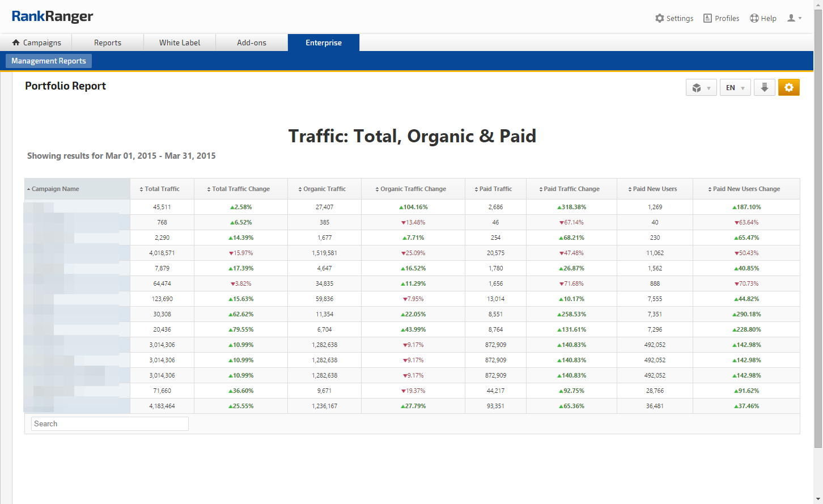Switch to the Reports tab
Image resolution: width=823 pixels, height=504 pixels.
click(x=108, y=43)
